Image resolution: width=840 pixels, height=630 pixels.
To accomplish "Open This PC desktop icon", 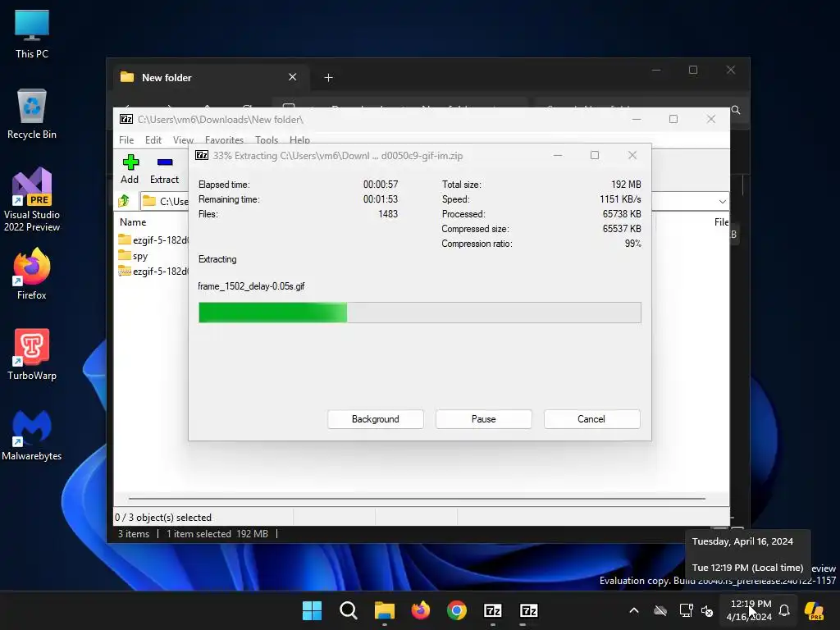I will tap(32, 34).
